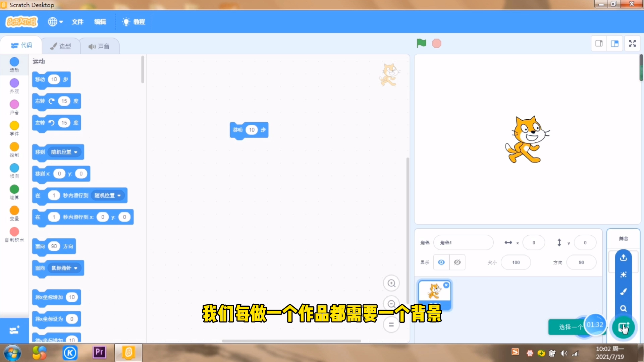Screen dimensions: 644x362
Task: Select the 控制 control category
Action: pos(14,149)
